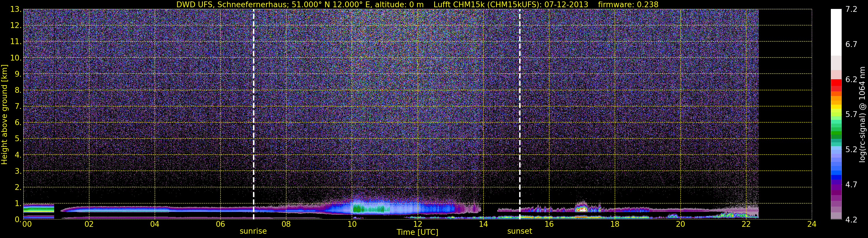
Task: Select the white dashed sunrise marker line
Action: pos(254,114)
